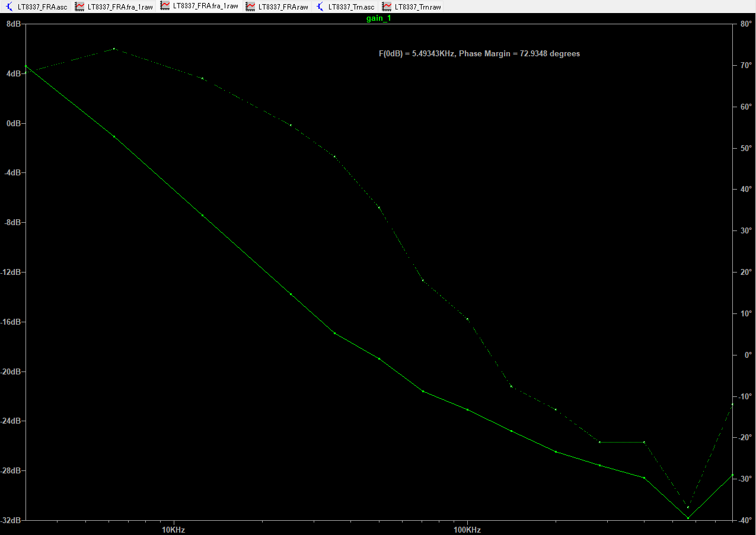Open the unselected LT8337_FRA.fra_1.raw tab
Image resolution: width=756 pixels, height=535 pixels.
(114, 7)
